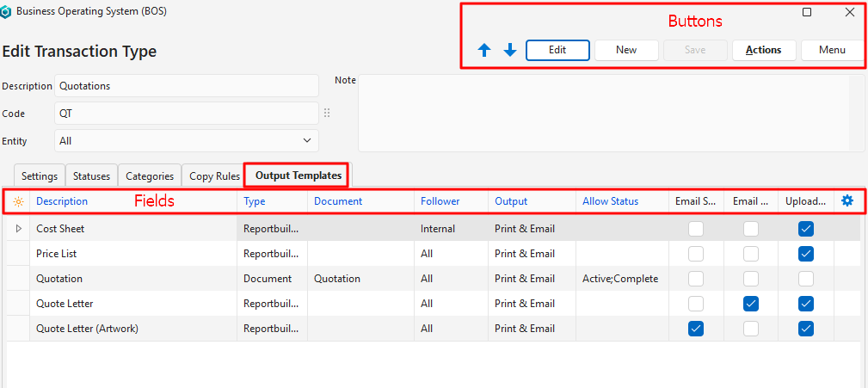Click the BOS application logo icon
The height and width of the screenshot is (388, 868).
coord(8,12)
